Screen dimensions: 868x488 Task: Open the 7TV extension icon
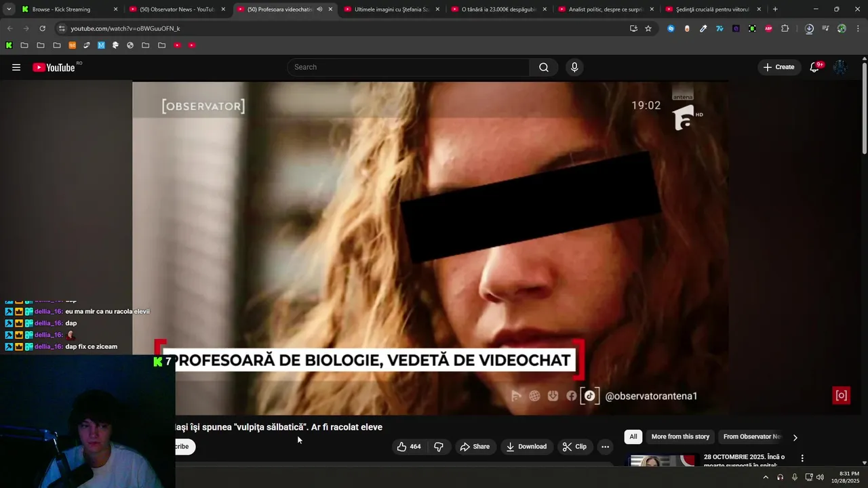point(719,28)
